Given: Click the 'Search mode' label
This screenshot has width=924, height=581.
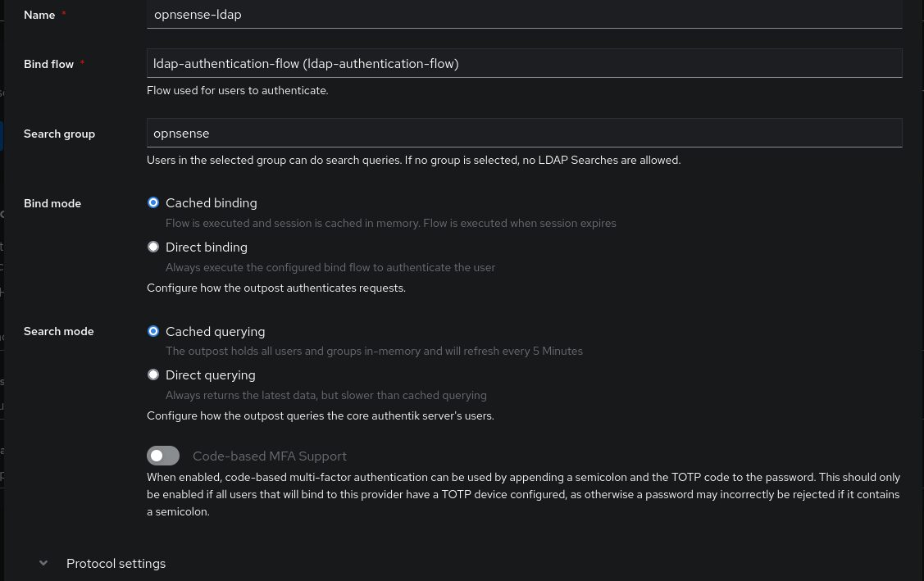Looking at the screenshot, I should click(59, 331).
